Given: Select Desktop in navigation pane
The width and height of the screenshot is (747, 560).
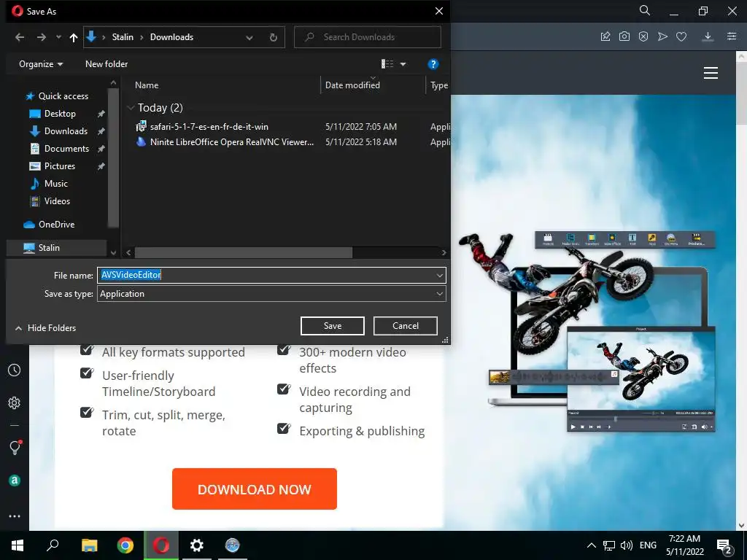Looking at the screenshot, I should pos(60,114).
